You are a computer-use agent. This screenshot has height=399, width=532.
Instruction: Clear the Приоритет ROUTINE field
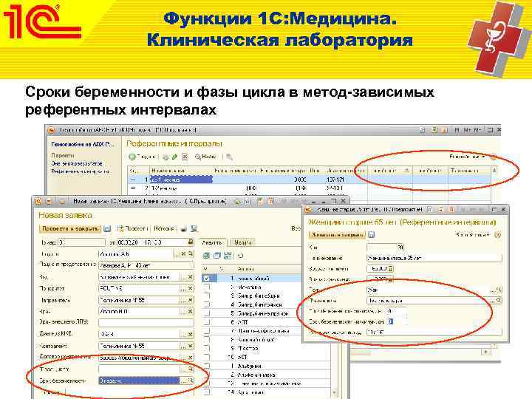pyautogui.click(x=191, y=288)
